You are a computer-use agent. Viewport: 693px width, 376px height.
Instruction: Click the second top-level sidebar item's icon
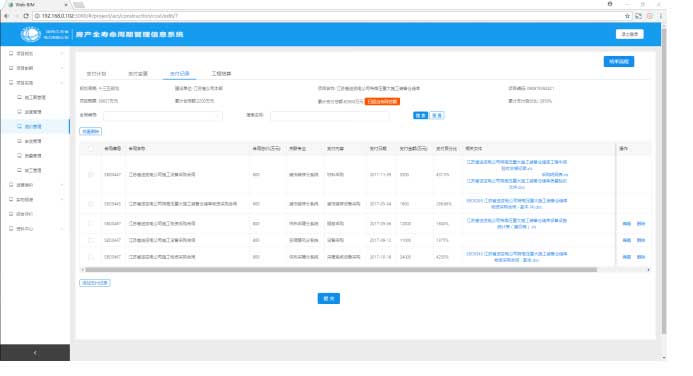click(11, 68)
